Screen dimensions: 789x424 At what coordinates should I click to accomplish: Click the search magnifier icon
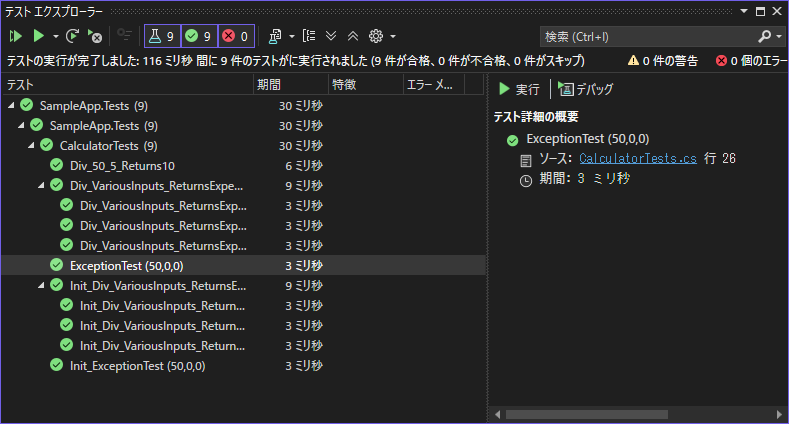pyautogui.click(x=764, y=36)
